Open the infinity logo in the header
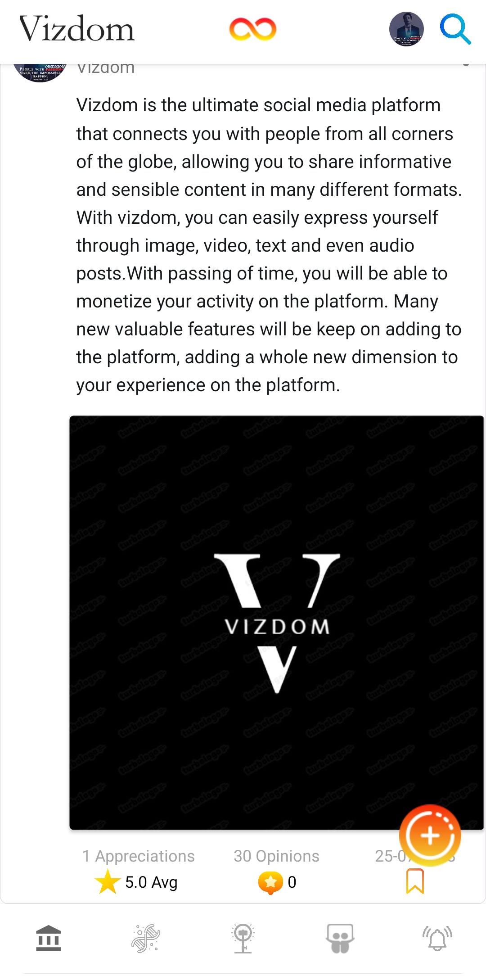The height and width of the screenshot is (980, 486). coord(252,29)
